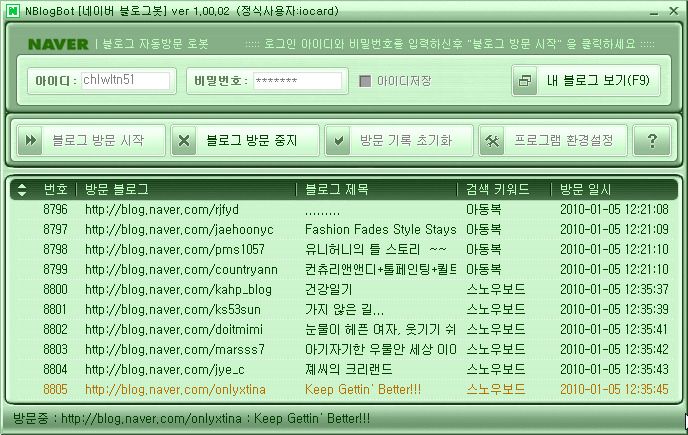Click the 방문중 status bar text
The width and height of the screenshot is (688, 435).
[191, 418]
